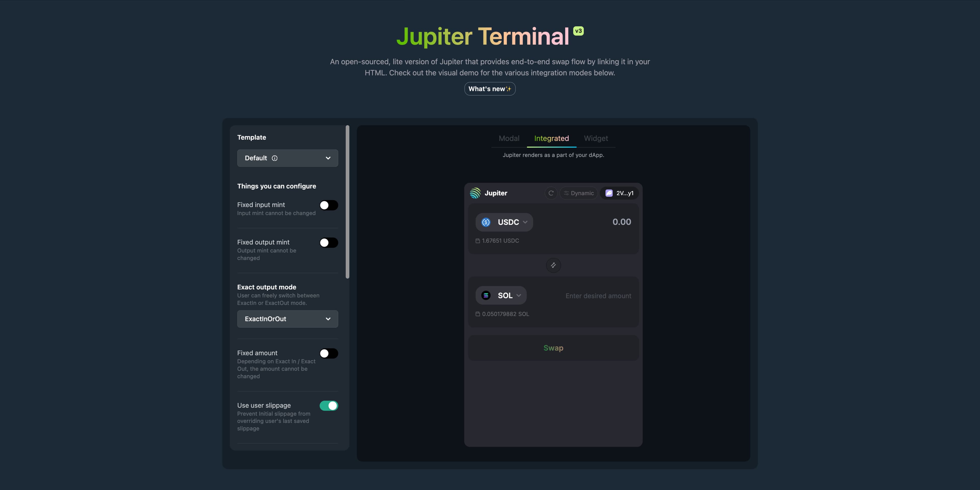
Task: Toggle the Fixed input mint switch
Action: [329, 205]
